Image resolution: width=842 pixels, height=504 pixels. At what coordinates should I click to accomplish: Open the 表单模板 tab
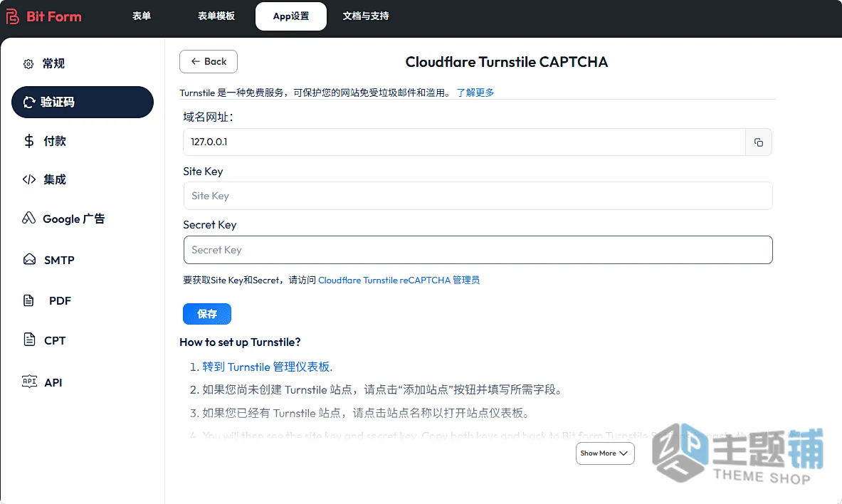(216, 16)
